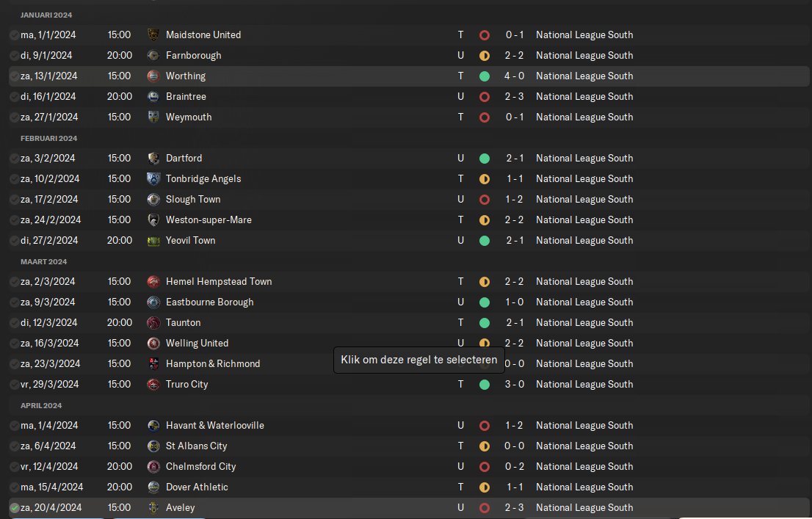Click National League South on Chelmsford City row
This screenshot has height=519, width=812.
click(x=584, y=467)
